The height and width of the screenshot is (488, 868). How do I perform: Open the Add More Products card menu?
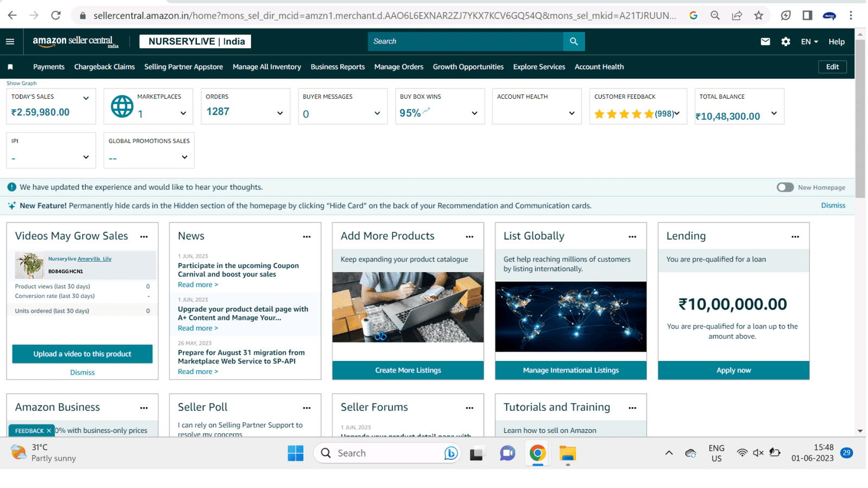(469, 237)
